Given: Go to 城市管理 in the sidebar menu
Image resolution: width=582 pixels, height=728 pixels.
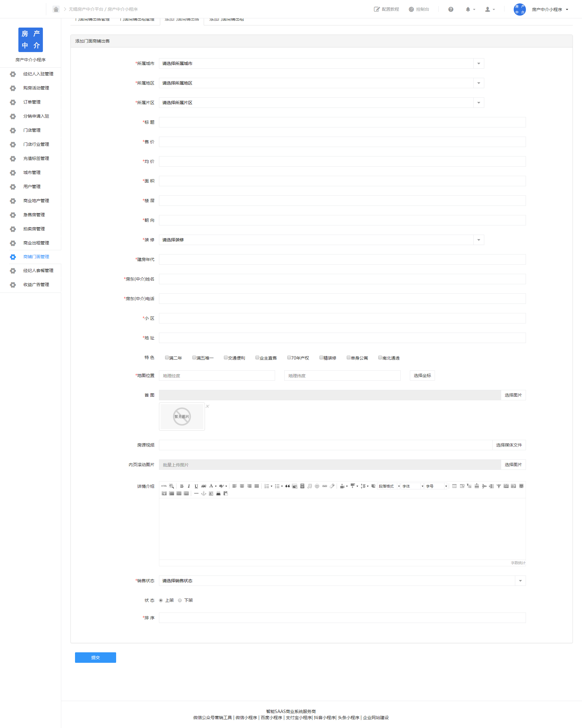Looking at the screenshot, I should 32,172.
